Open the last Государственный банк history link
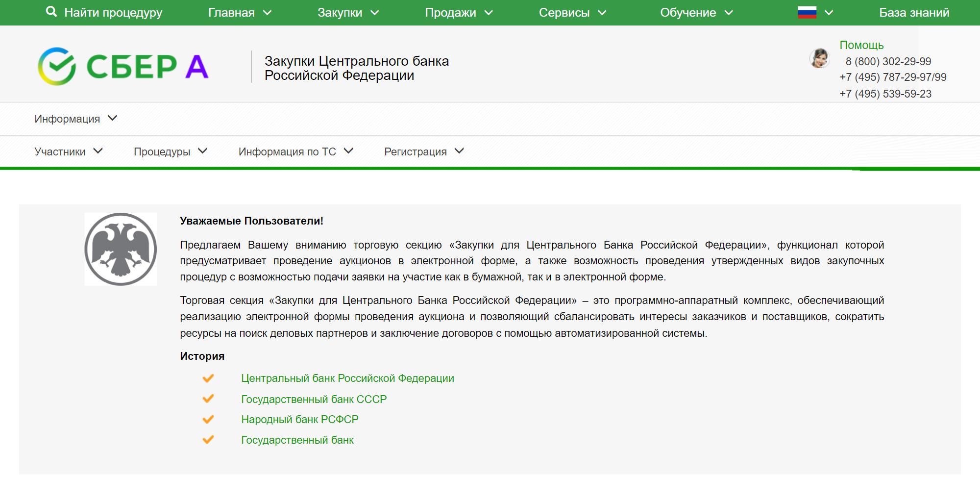The height and width of the screenshot is (504, 980). (297, 440)
